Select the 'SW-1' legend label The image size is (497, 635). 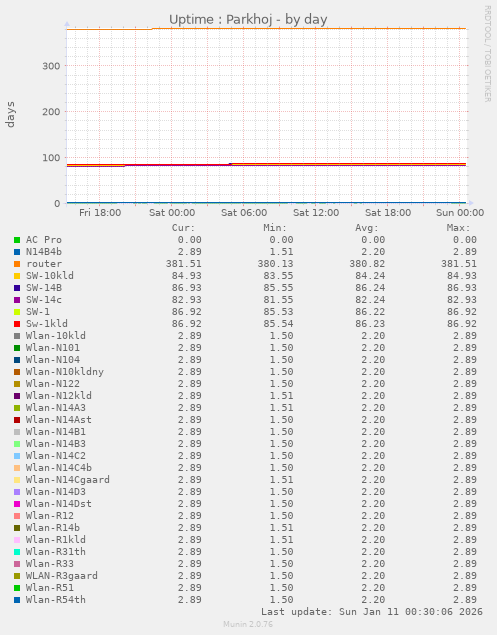(38, 312)
